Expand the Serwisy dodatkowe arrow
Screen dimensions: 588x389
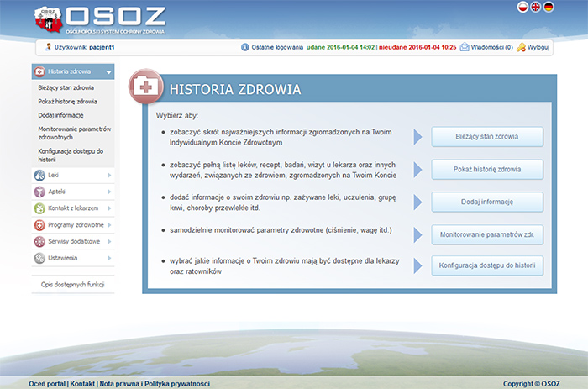coord(108,242)
